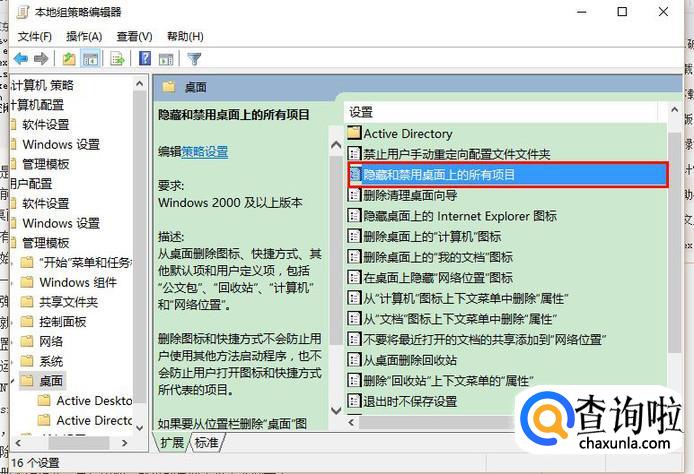This screenshot has height=474, width=694.
Task: Select 隐藏和禁用桌面上的所有项目 setting row
Action: point(508,174)
